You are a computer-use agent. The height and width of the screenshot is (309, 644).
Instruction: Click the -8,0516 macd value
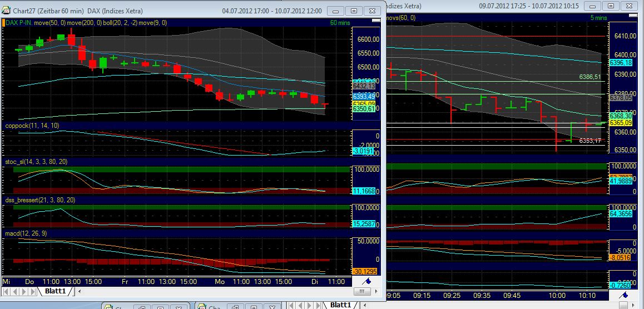point(621,257)
